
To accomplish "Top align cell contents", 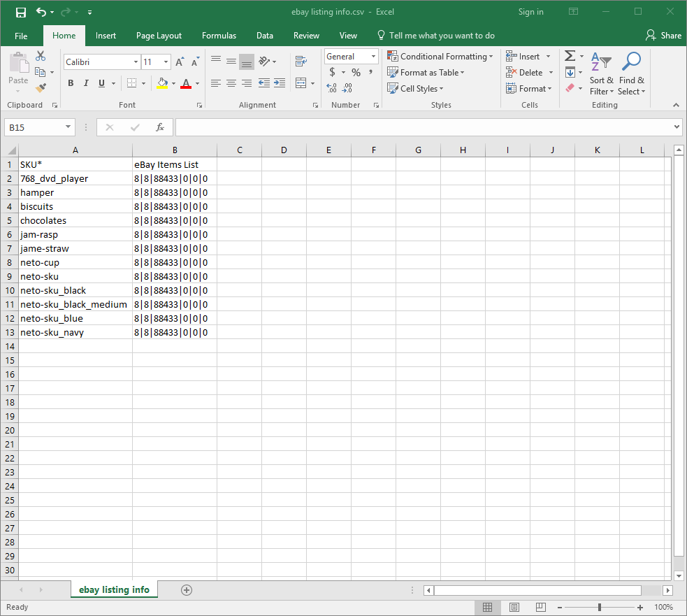I will 215,61.
